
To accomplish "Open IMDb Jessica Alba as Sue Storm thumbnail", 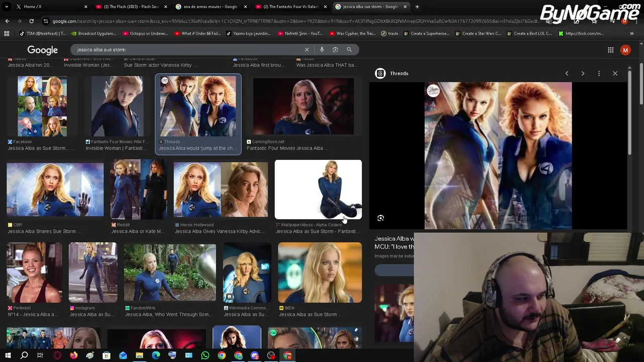I will (320, 273).
